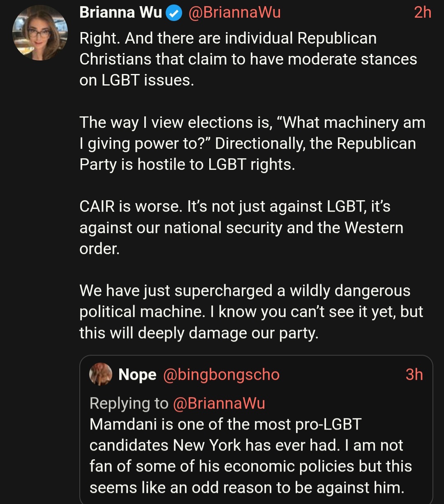
Task: Click the paragraph starting "We have just supercharged"
Action: point(251,312)
